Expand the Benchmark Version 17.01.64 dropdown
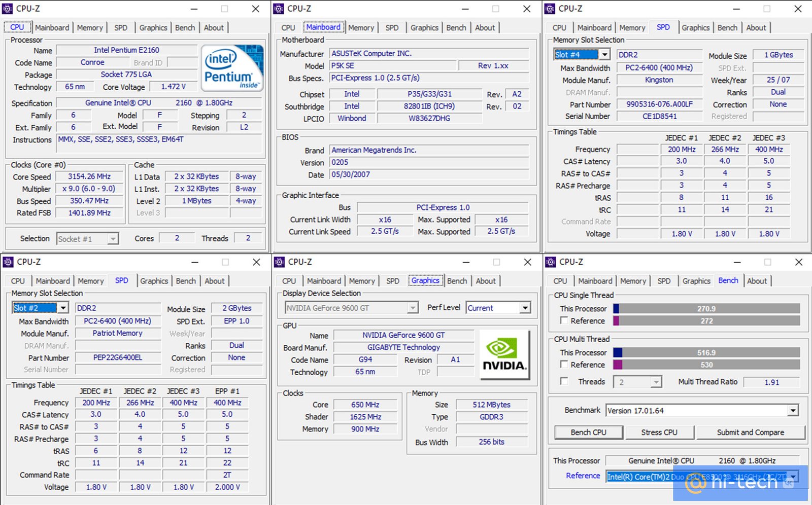The image size is (812, 505). 793,411
